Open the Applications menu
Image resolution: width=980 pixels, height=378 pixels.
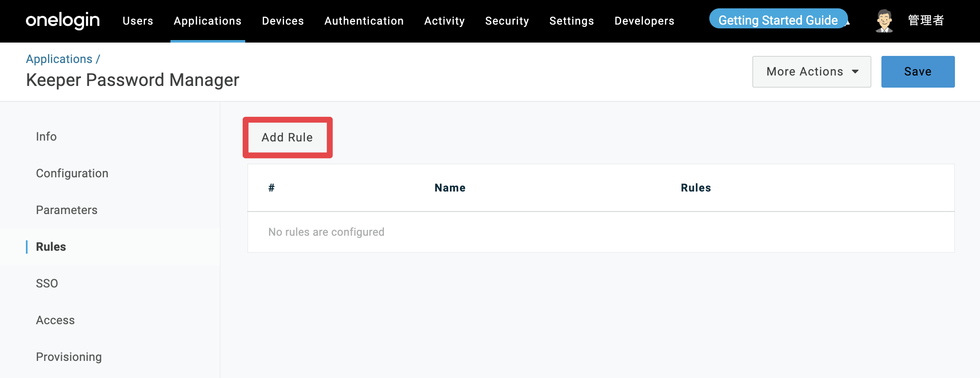208,21
